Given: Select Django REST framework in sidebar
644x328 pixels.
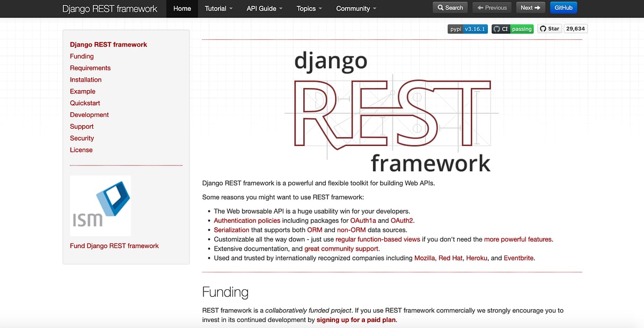Looking at the screenshot, I should (x=108, y=45).
